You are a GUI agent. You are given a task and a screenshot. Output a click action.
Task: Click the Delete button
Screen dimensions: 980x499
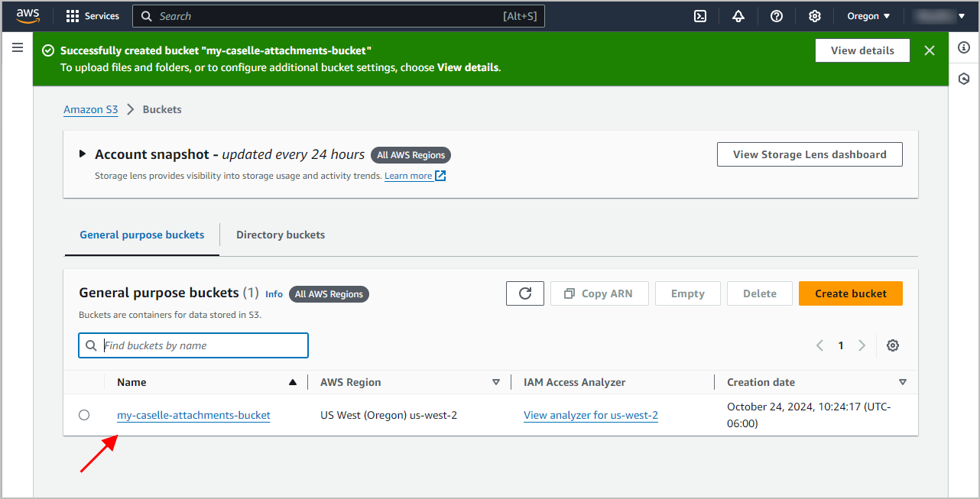pos(760,293)
